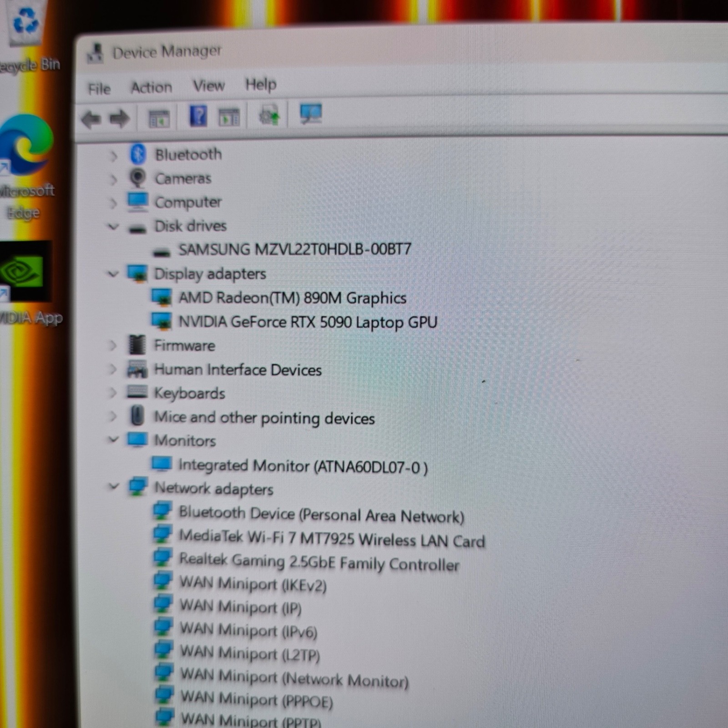Select WAN Miniport (IP)
728x728 pixels.
[241, 607]
